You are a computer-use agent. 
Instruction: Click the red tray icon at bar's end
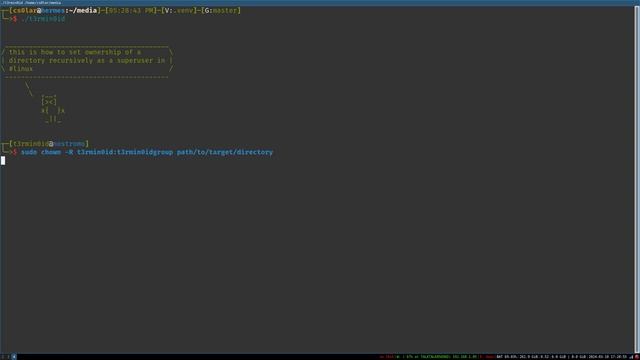pyautogui.click(x=636, y=357)
